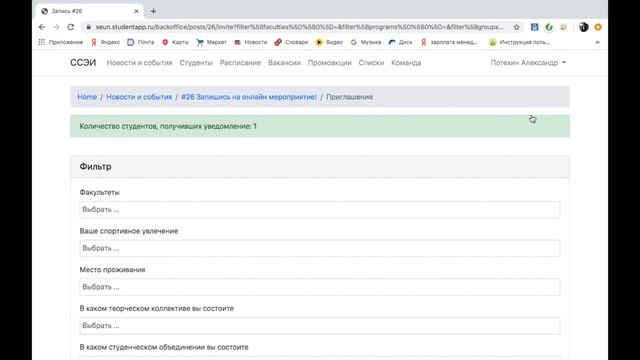The height and width of the screenshot is (360, 640).
Task: Follow Новости и события breadcrumb link
Action: pos(139,97)
